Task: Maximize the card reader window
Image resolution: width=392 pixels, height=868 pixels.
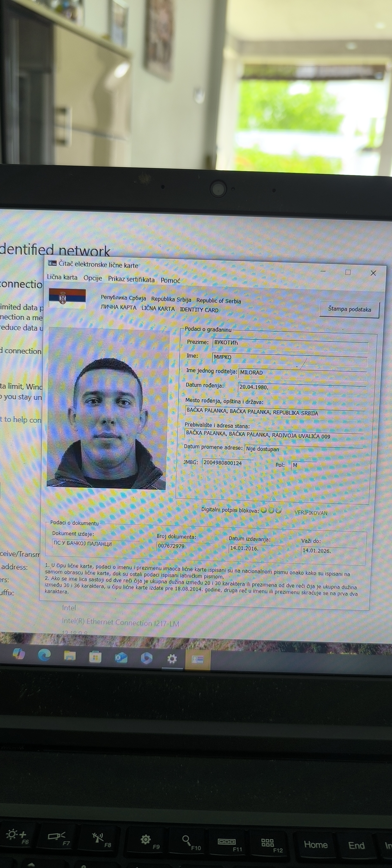Action: tap(348, 272)
